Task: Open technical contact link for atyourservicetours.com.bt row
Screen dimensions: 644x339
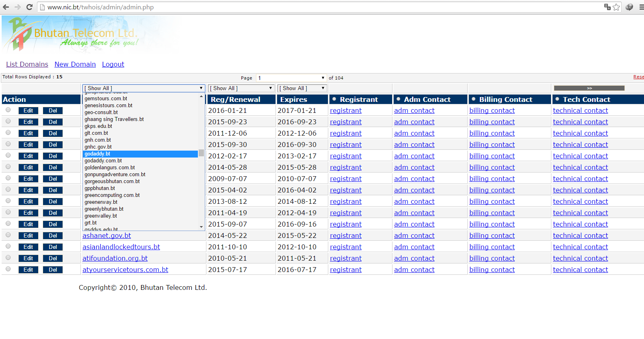Action: tap(580, 270)
